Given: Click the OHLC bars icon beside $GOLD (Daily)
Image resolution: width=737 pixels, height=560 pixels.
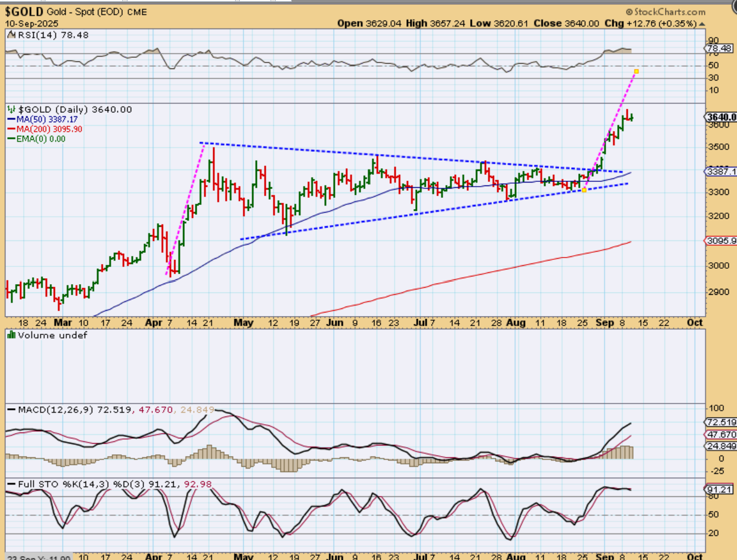Looking at the screenshot, I should pyautogui.click(x=10, y=109).
